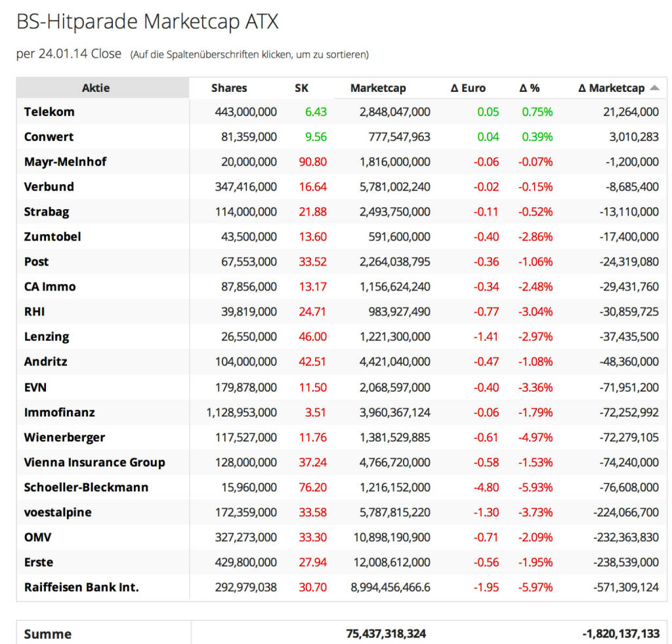The height and width of the screenshot is (644, 672).
Task: Click the Telekom stock name
Action: (x=49, y=111)
